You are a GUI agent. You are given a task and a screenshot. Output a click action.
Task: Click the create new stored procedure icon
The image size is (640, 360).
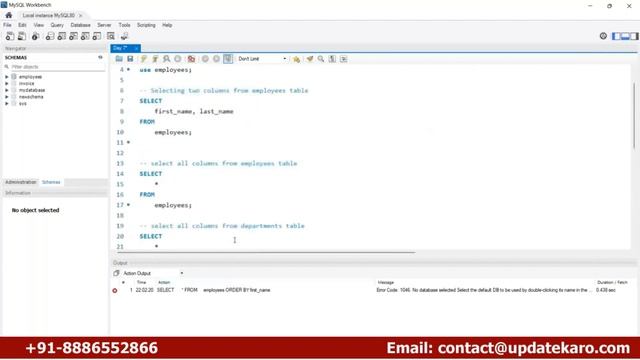pyautogui.click(x=85, y=36)
